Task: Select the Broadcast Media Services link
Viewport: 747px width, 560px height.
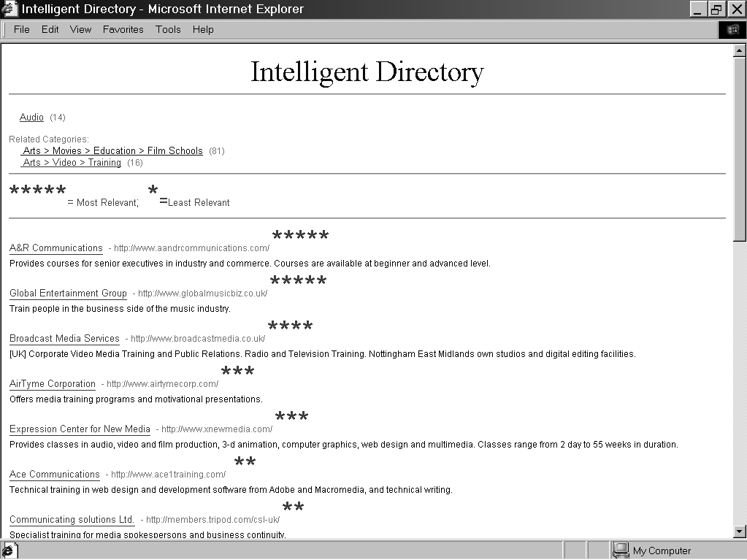Action: click(x=64, y=339)
